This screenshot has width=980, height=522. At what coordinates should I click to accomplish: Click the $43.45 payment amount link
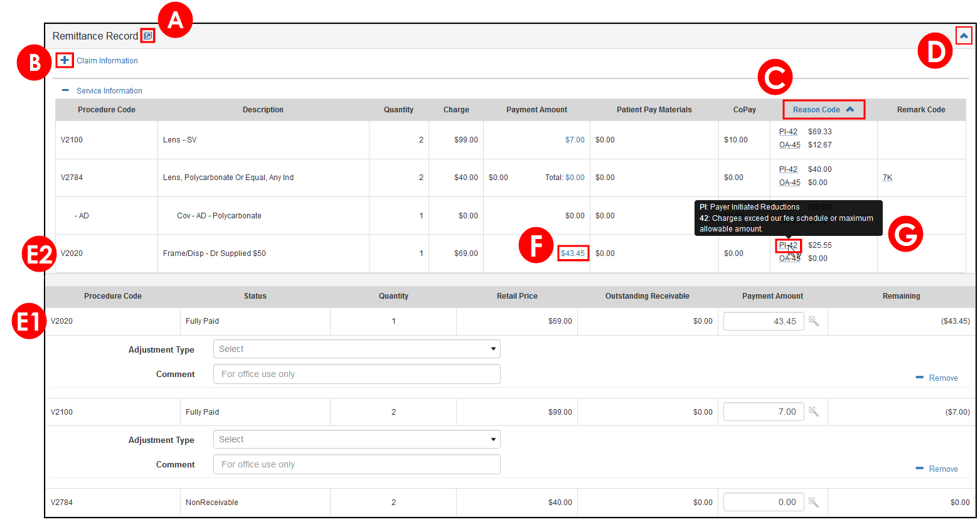[573, 253]
